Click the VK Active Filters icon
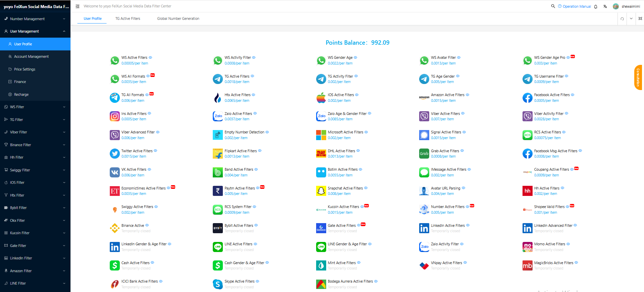This screenshot has width=644, height=292. (115, 172)
